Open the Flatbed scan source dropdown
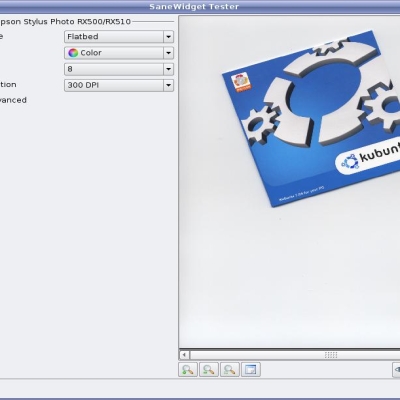 (119, 37)
